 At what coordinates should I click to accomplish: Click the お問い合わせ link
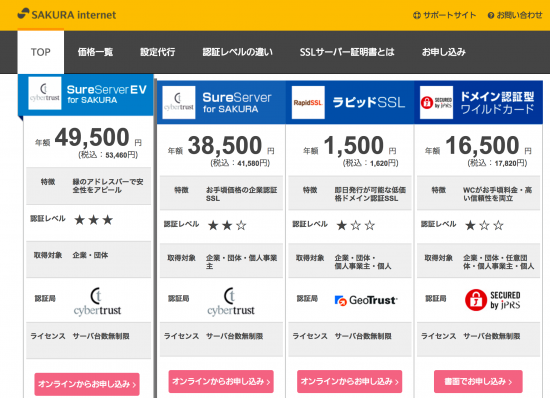pos(515,15)
